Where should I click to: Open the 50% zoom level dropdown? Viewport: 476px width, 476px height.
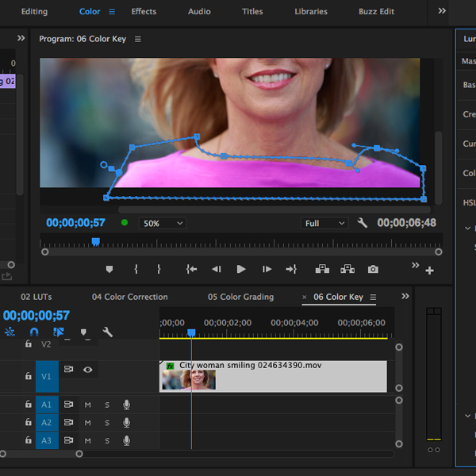coord(162,224)
